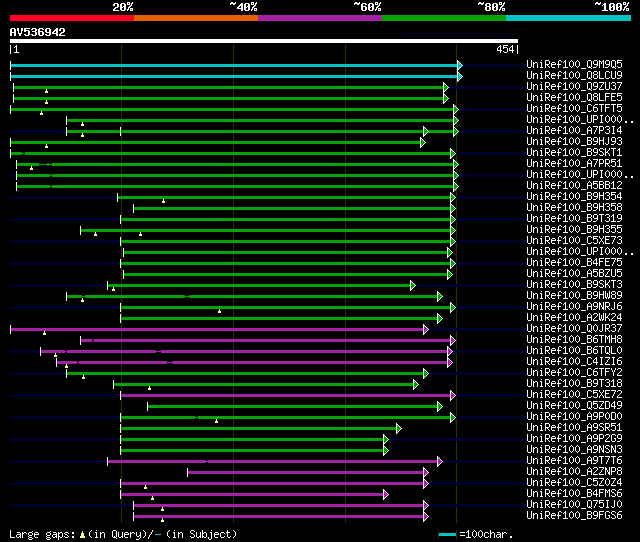Select the UniRef100_B6TQL0 label
640x542 pixels.
pyautogui.click(x=574, y=351)
